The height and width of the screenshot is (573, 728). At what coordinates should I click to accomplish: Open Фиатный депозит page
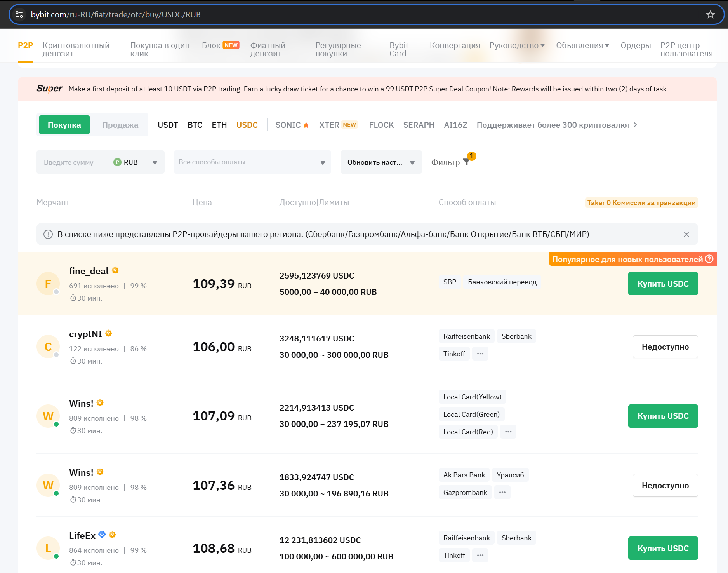[268, 49]
